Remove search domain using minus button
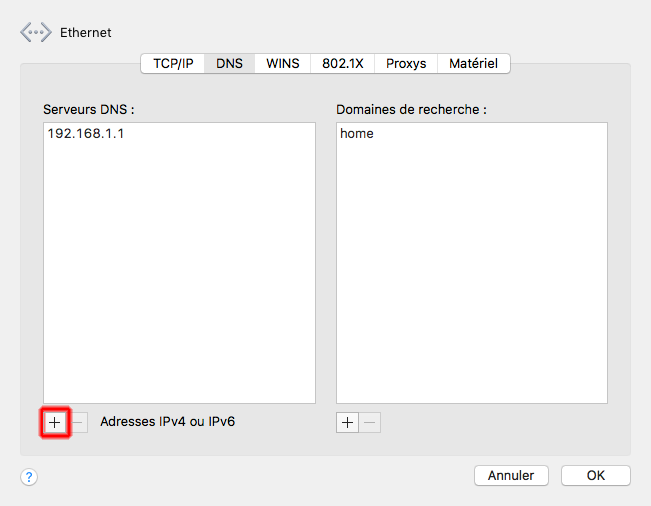This screenshot has height=506, width=651. click(370, 423)
